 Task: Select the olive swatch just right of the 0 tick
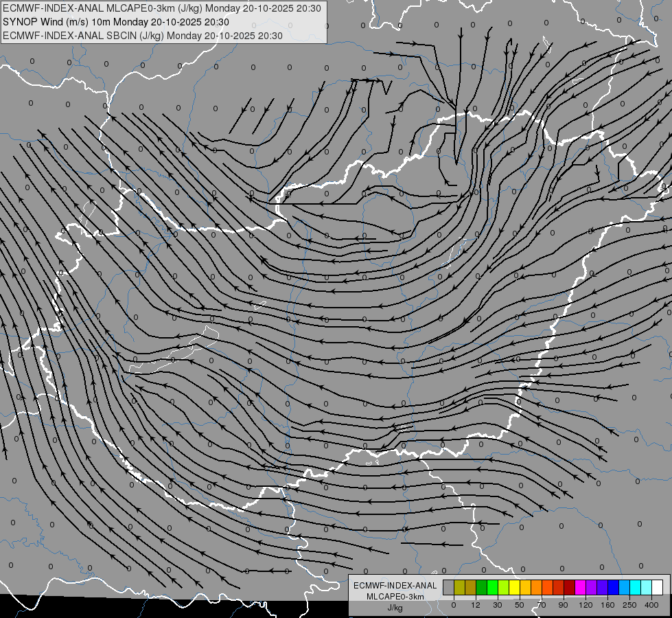tap(459, 587)
